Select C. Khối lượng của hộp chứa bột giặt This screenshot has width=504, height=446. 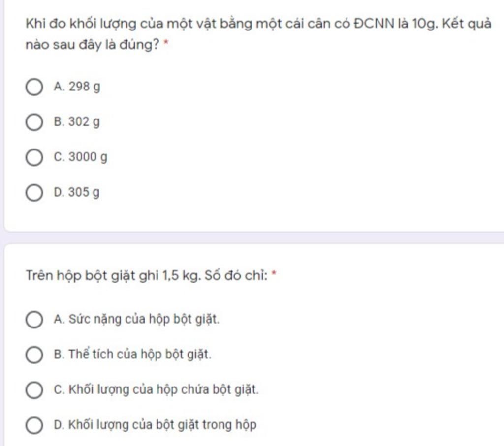34,390
